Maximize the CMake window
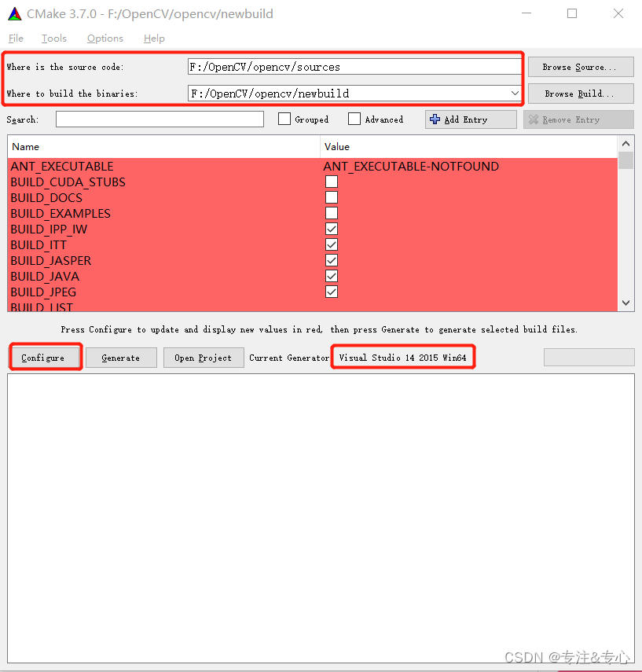Viewport: 642px width, 672px height. (x=572, y=13)
